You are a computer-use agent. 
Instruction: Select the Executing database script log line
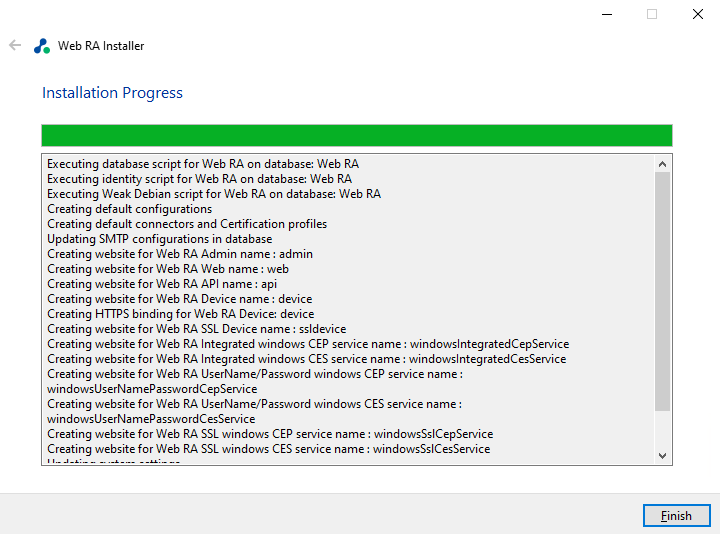coord(203,164)
